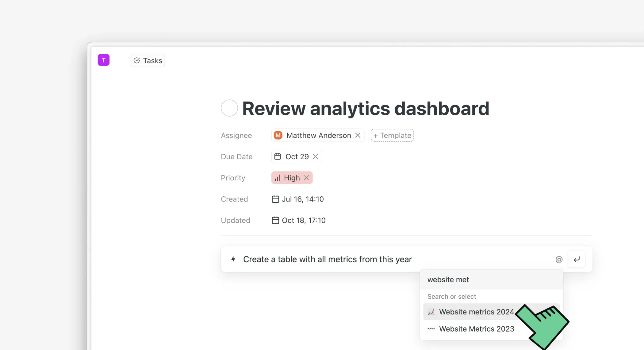Click the calendar icon beside Oct 18

coord(275,220)
